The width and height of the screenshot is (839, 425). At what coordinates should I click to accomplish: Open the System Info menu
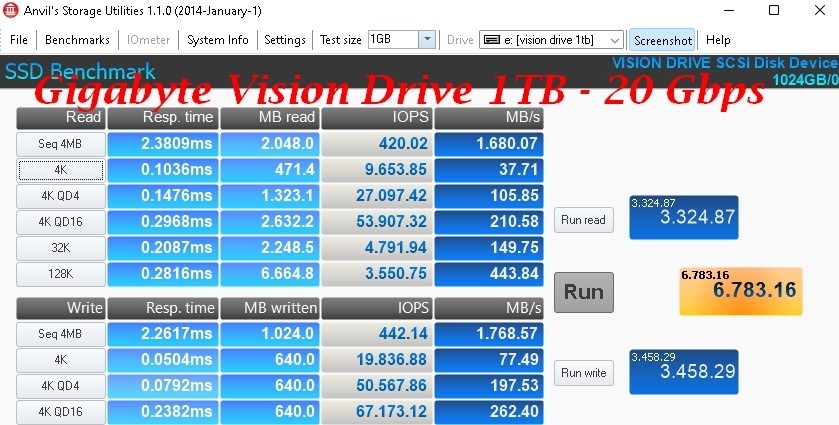218,40
